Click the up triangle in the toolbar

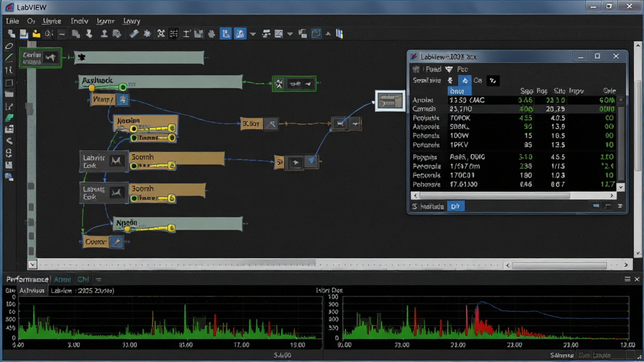point(328,34)
